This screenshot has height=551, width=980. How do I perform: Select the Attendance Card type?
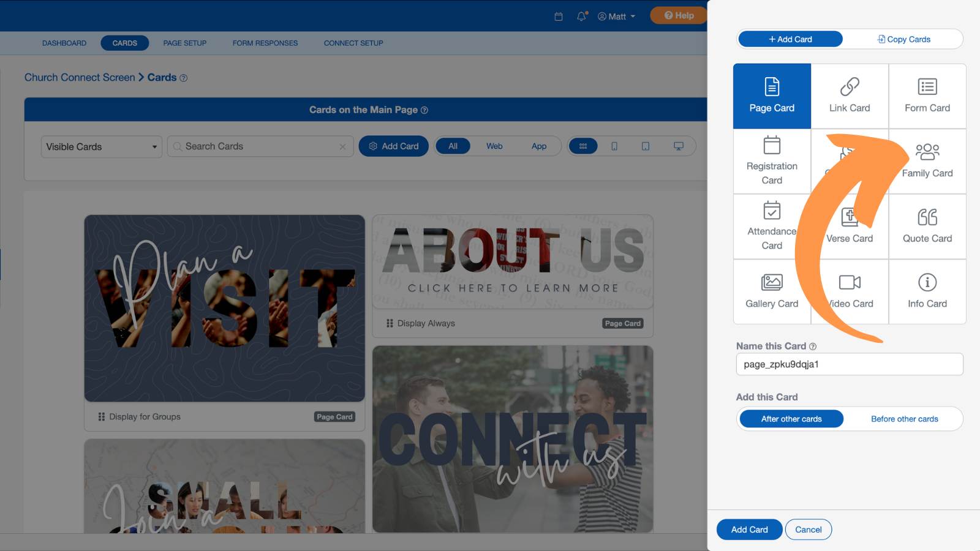tap(772, 227)
